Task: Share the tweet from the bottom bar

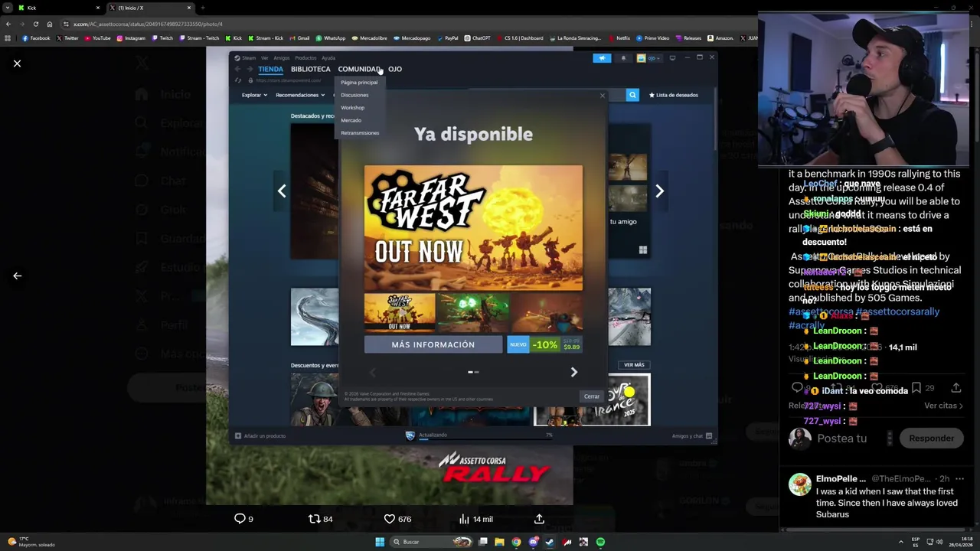Action: click(x=539, y=519)
